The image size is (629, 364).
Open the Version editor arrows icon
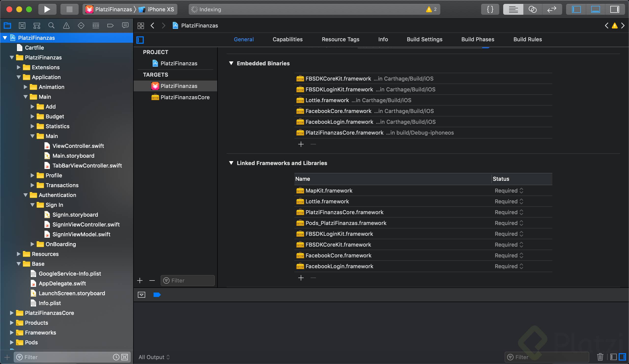point(552,10)
